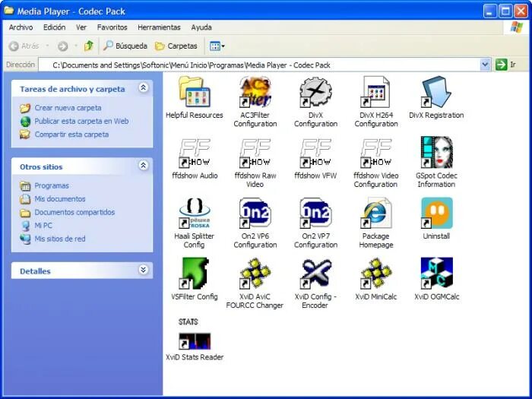The width and height of the screenshot is (532, 399).
Task: Expand the address bar dropdown list
Action: [x=485, y=65]
